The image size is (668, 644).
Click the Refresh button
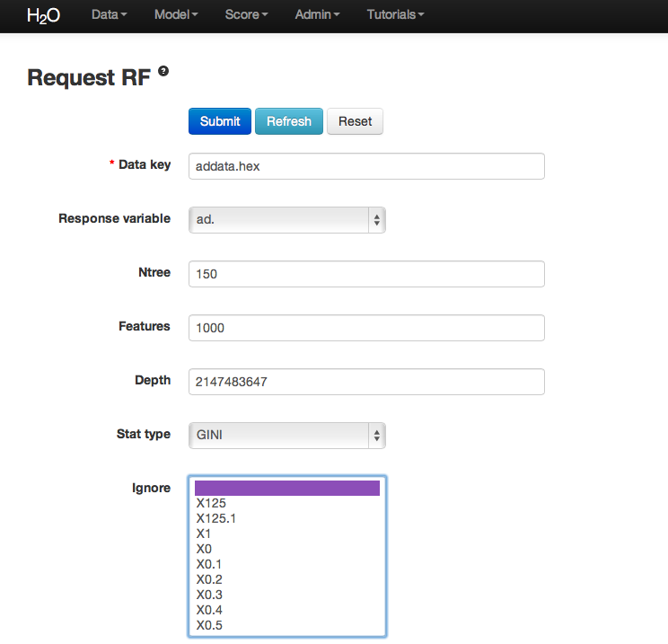point(288,121)
